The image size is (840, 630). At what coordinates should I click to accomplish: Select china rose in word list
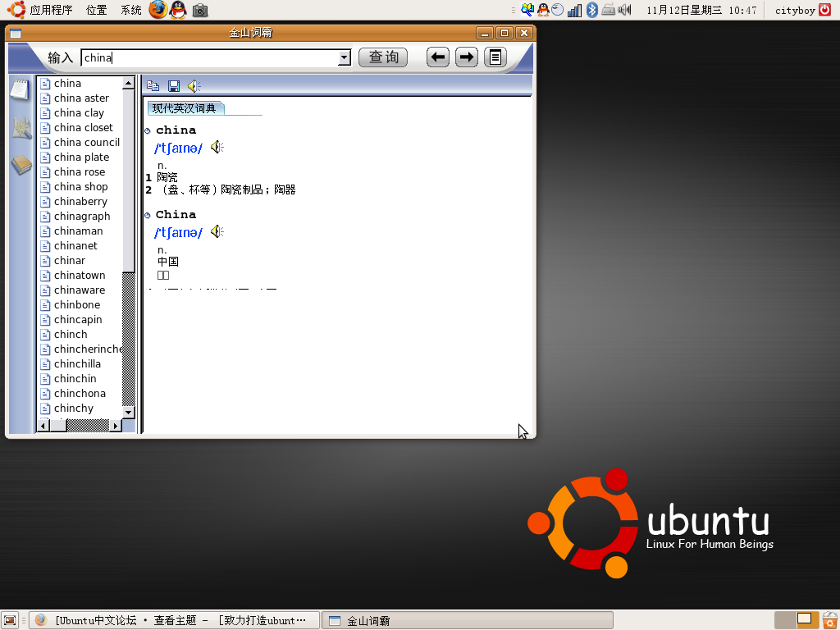(80, 172)
